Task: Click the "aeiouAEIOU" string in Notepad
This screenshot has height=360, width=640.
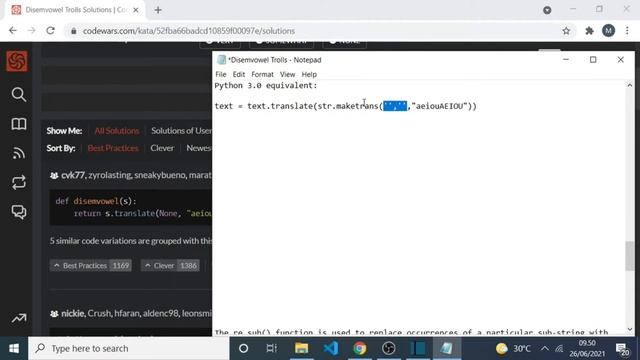Action: click(x=439, y=106)
